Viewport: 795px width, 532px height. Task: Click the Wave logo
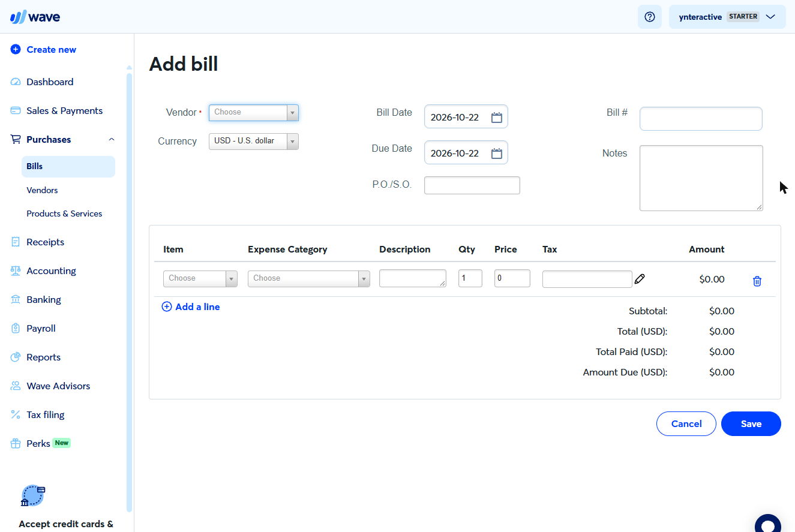click(x=35, y=17)
